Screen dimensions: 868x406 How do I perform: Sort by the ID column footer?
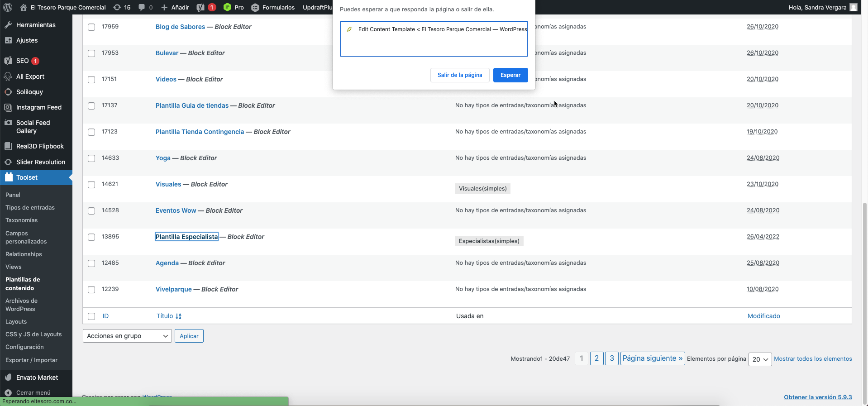click(x=105, y=316)
